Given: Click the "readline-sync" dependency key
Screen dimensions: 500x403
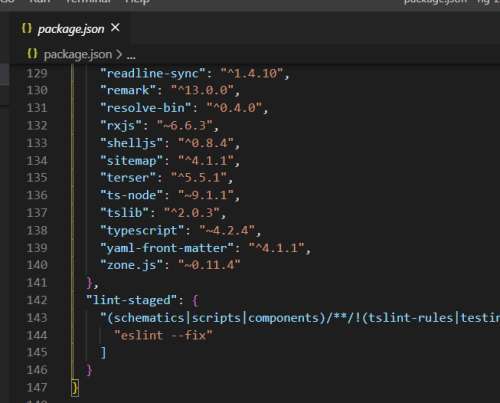Looking at the screenshot, I should click(x=153, y=73).
